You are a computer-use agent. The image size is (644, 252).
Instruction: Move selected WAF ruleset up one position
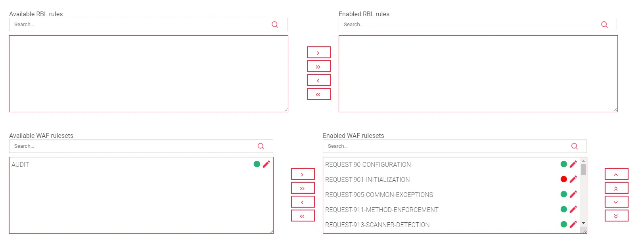click(616, 174)
